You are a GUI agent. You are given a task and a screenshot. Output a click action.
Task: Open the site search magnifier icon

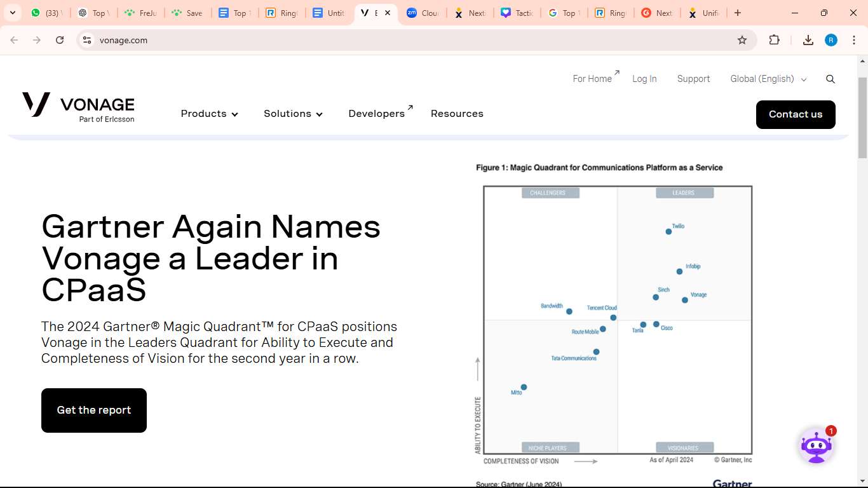tap(830, 79)
